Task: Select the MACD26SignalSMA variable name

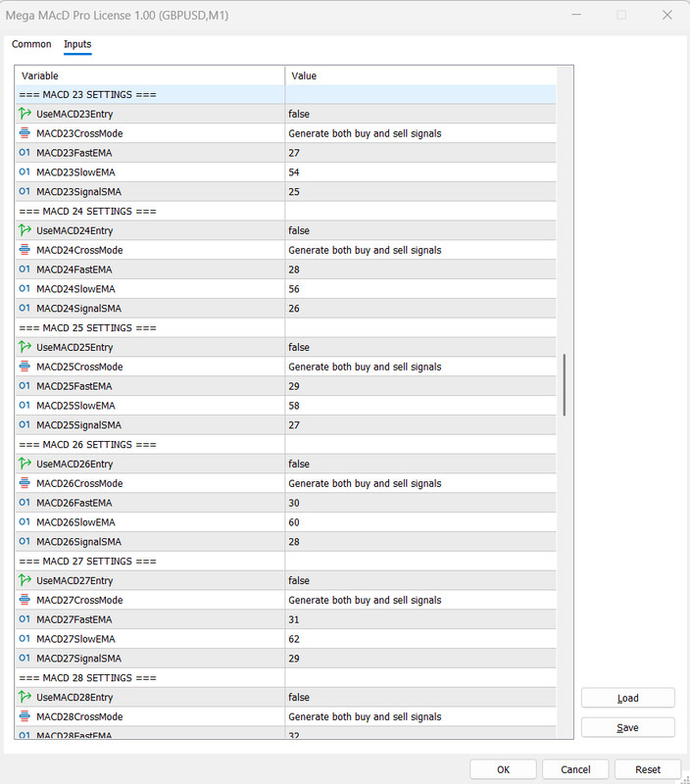Action: coord(79,542)
